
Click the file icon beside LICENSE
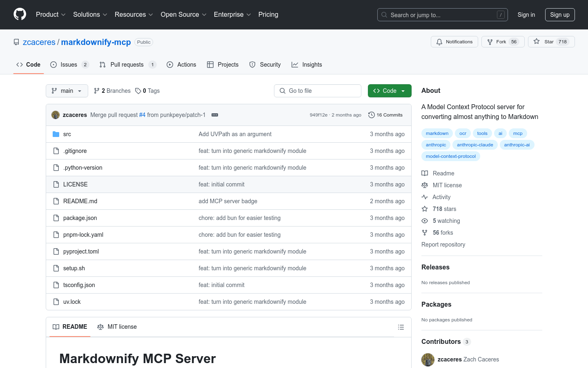pyautogui.click(x=56, y=184)
